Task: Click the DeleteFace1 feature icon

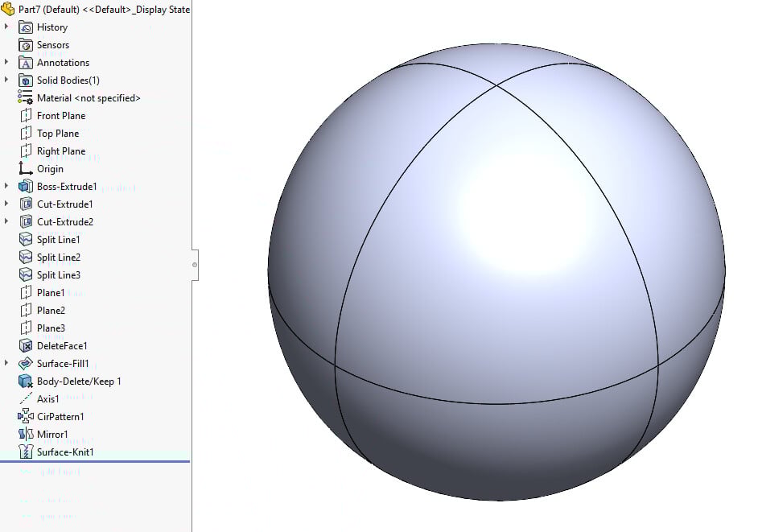Action: (x=26, y=346)
